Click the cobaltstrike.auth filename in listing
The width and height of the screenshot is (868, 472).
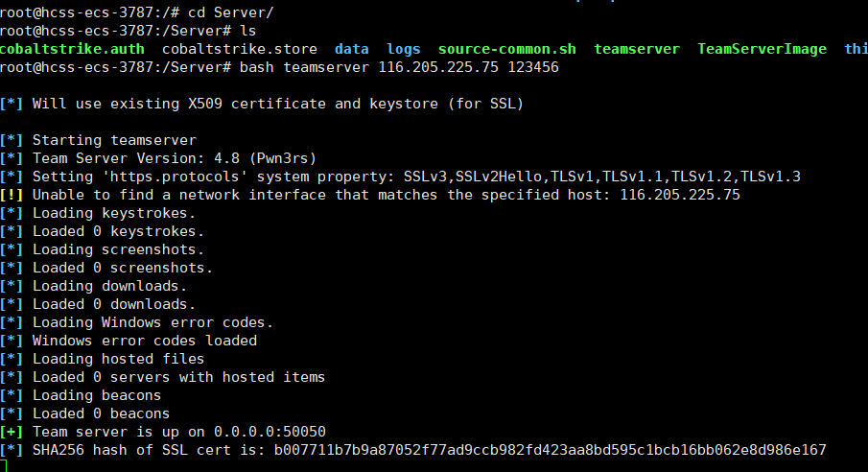click(x=72, y=49)
